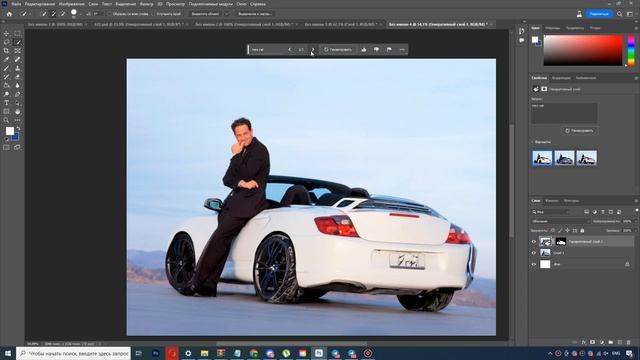Switch to the Каналы tab
This screenshot has height=360, width=640.
click(x=551, y=201)
